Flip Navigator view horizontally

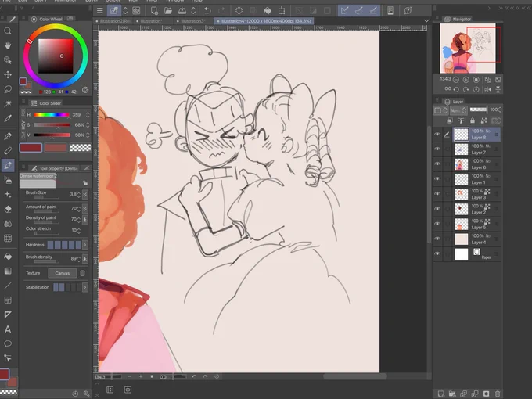(x=487, y=89)
